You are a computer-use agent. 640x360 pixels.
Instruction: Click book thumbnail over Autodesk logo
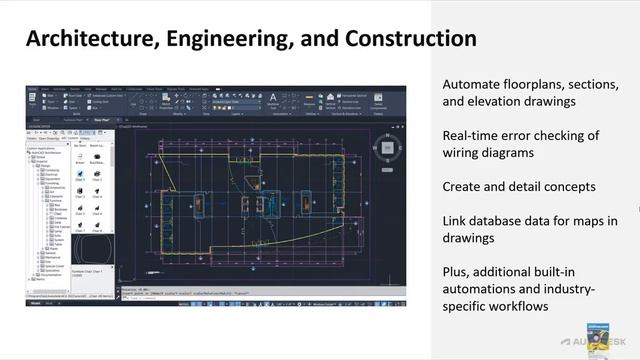tap(598, 337)
